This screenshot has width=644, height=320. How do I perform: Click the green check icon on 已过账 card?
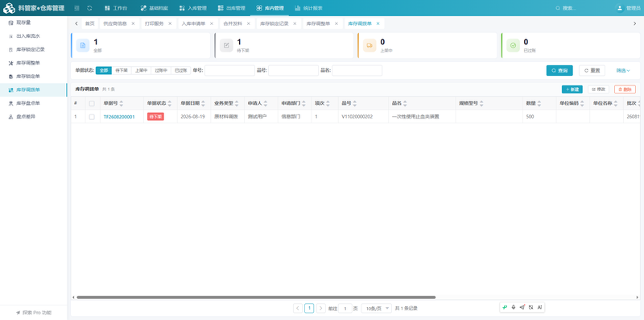pyautogui.click(x=513, y=45)
